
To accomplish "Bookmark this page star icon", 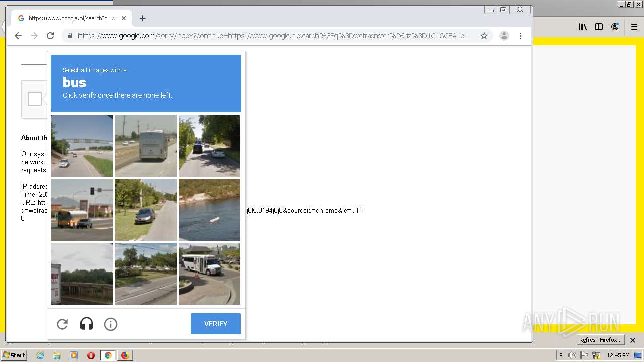I will (484, 36).
